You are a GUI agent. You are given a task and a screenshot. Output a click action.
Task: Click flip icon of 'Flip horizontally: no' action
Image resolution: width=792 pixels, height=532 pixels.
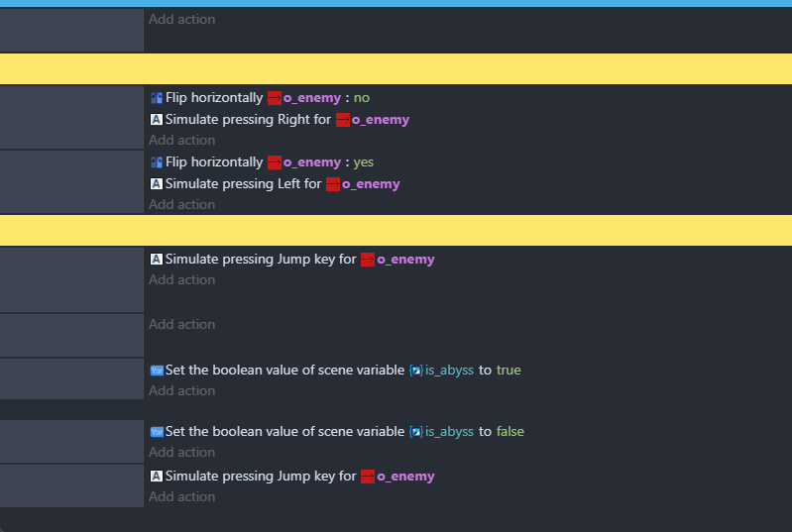pos(157,98)
